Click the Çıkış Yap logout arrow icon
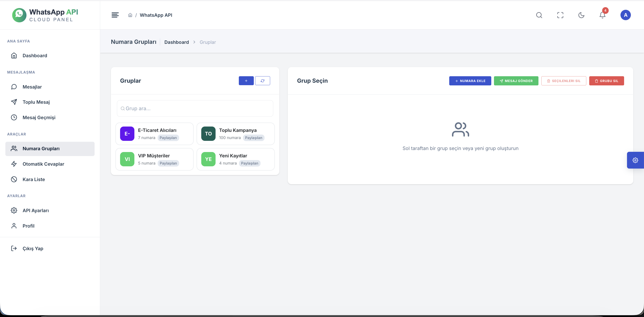Image resolution: width=644 pixels, height=317 pixels. pos(14,249)
